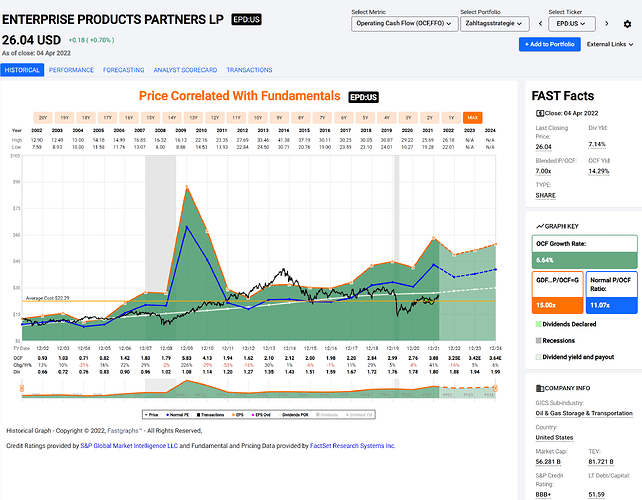Click the TEV value 81.721 B
This screenshot has height=500, width=642.
(x=601, y=462)
